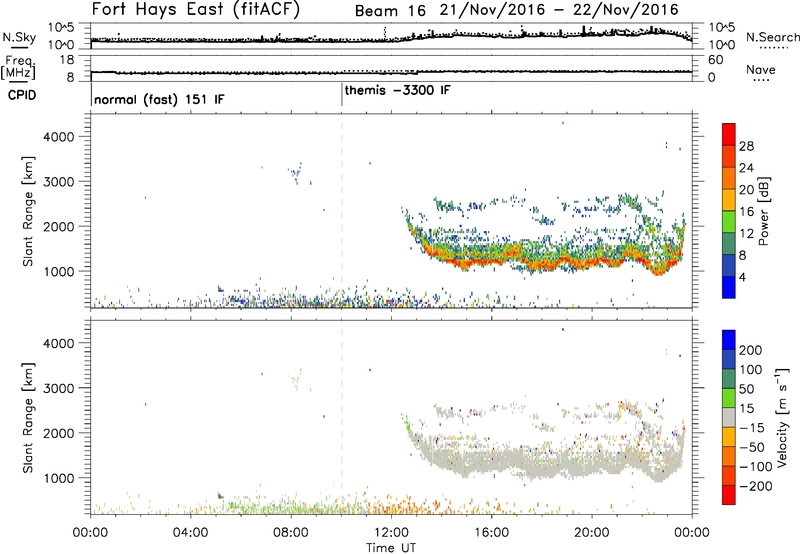Screen dimensions: 800x554
Task: Click the '18' frequency axis value
Action: 66,60
